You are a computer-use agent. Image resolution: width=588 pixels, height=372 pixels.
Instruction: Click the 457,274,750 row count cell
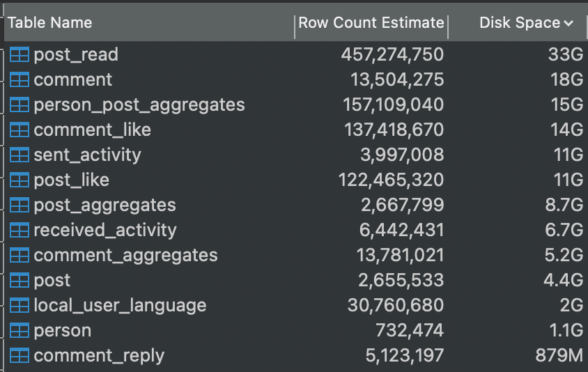click(x=392, y=55)
